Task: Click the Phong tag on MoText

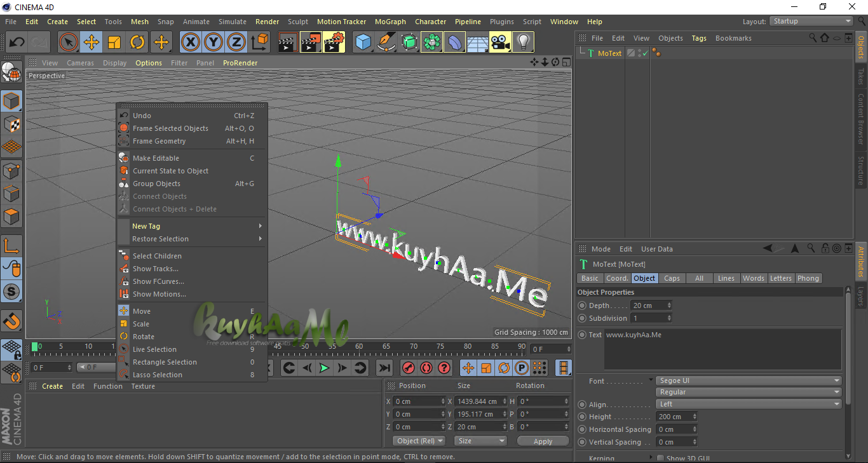Action: tap(656, 53)
